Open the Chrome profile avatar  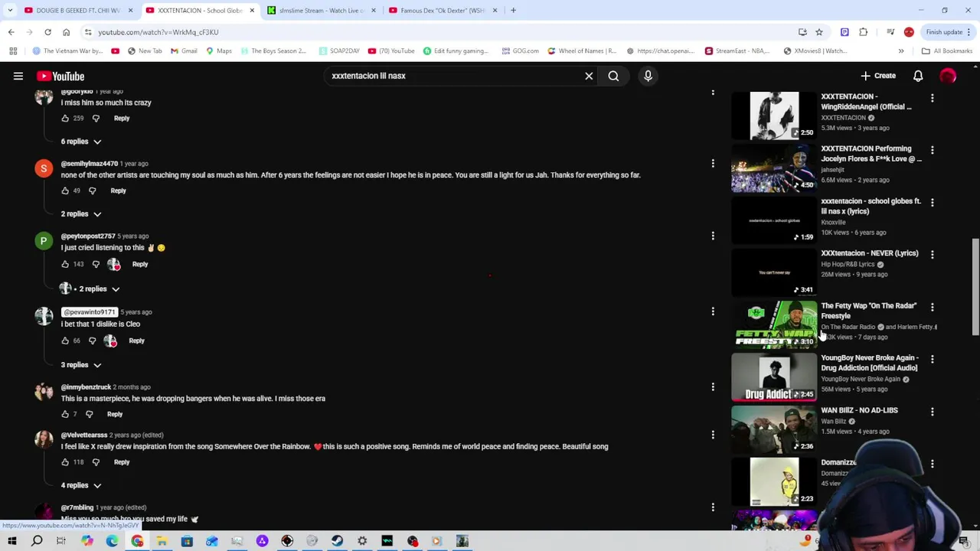pyautogui.click(x=909, y=32)
